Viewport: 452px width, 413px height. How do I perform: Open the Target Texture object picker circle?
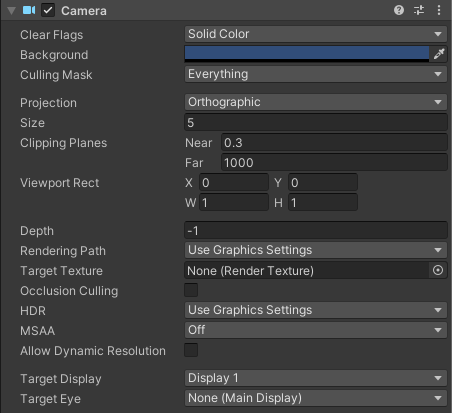[438, 270]
